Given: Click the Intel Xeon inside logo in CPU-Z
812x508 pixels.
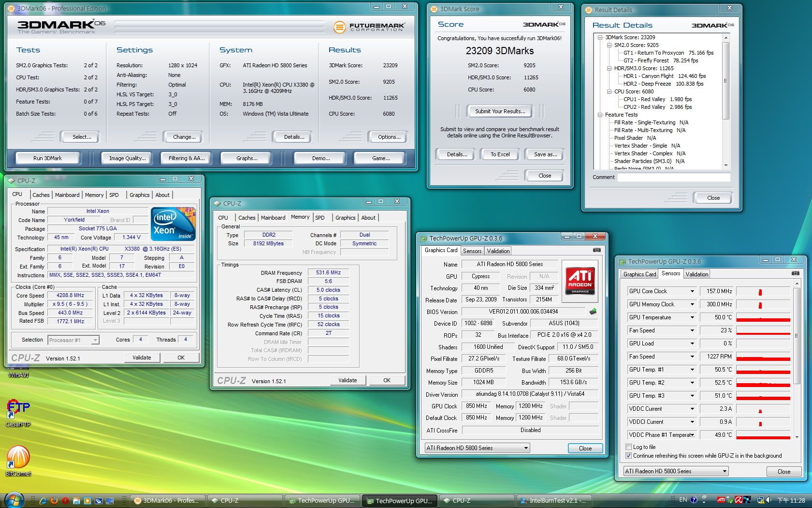Looking at the screenshot, I should point(173,224).
